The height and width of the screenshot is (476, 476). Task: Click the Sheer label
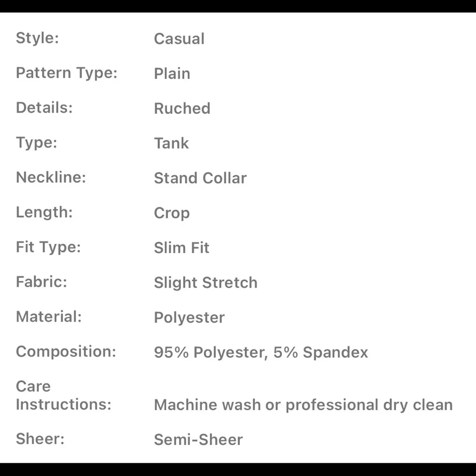[x=40, y=439]
